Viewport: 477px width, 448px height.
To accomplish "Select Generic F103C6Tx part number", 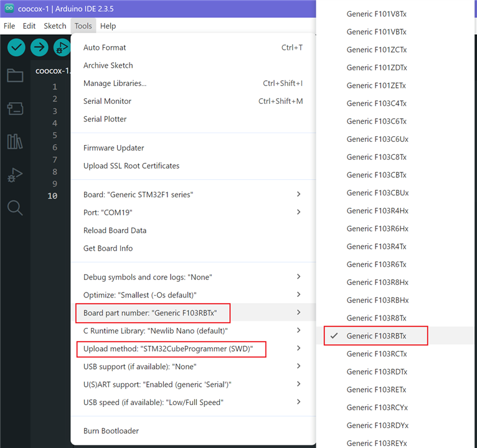I will [395, 121].
